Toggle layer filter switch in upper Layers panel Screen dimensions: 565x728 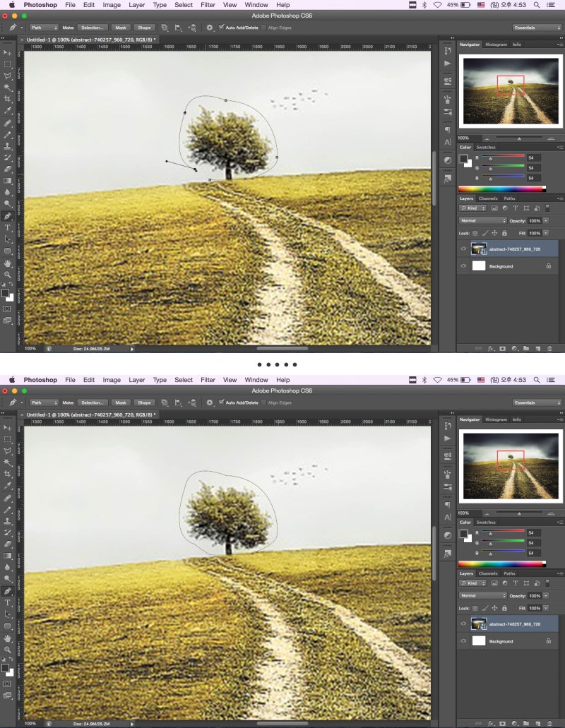pos(547,208)
